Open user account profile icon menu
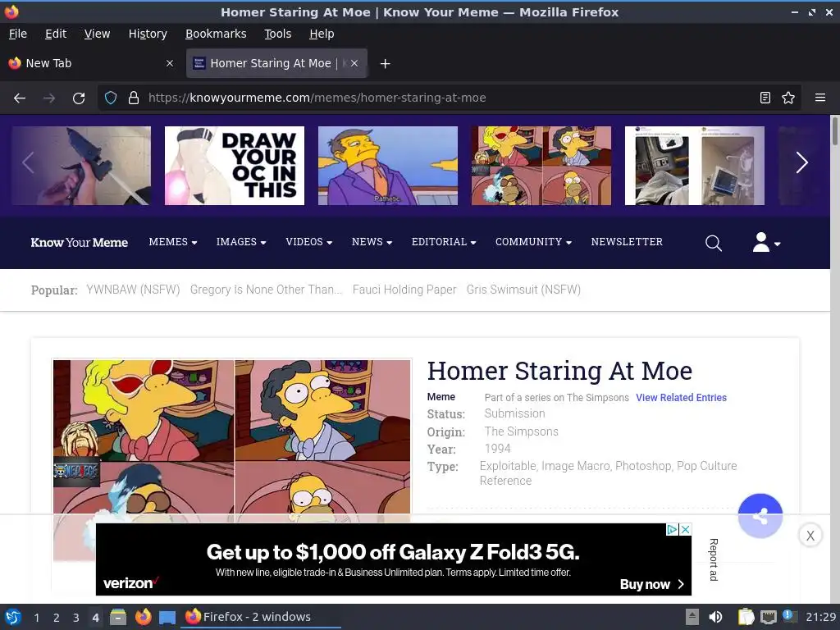Image resolution: width=840 pixels, height=630 pixels. (x=766, y=242)
